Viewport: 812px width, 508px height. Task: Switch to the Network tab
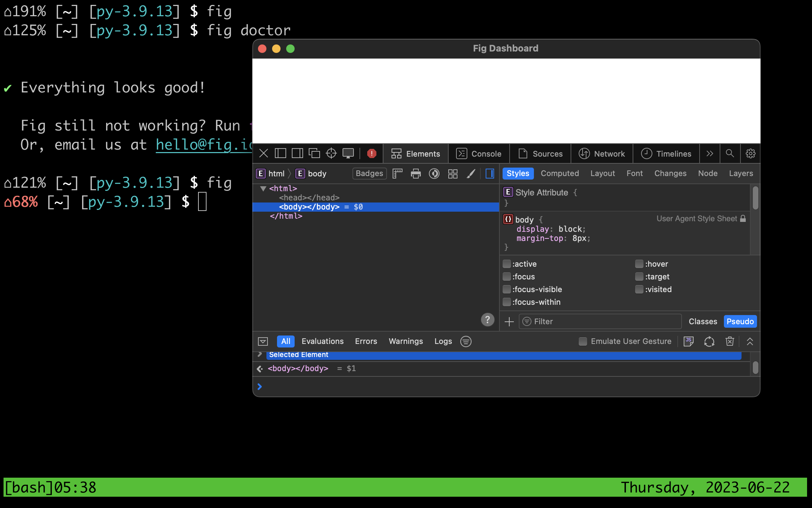[x=603, y=153]
